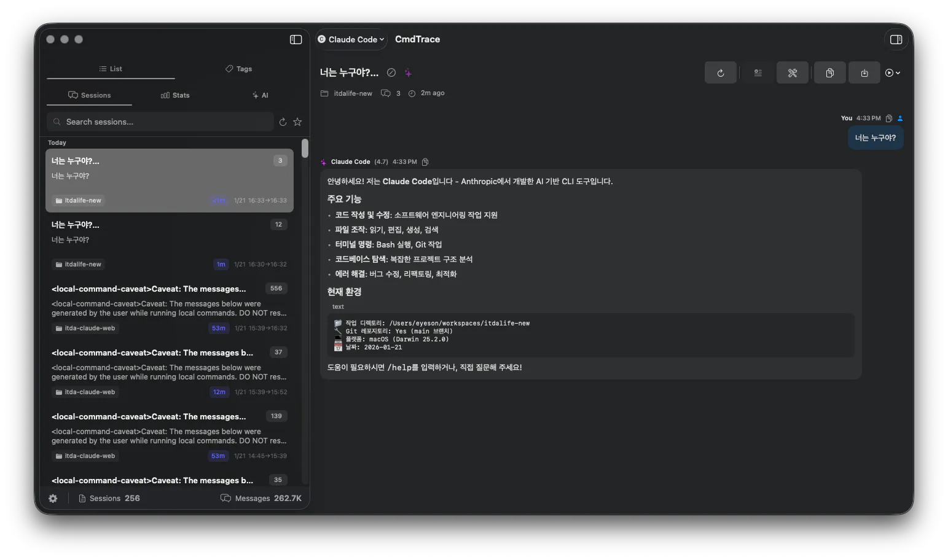
Task: Switch to the List tab
Action: click(111, 69)
